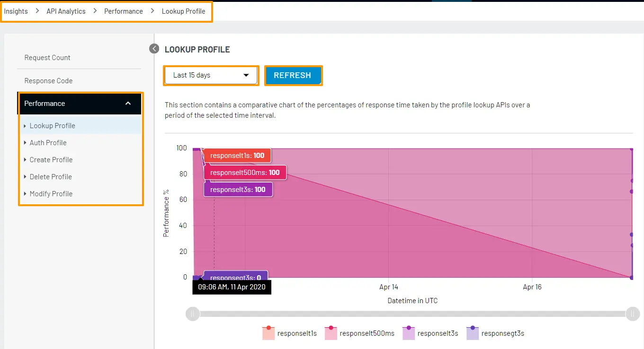Click the 09:06 AM 11 Apr 2020 timestamp label
The width and height of the screenshot is (644, 349).
point(232,287)
